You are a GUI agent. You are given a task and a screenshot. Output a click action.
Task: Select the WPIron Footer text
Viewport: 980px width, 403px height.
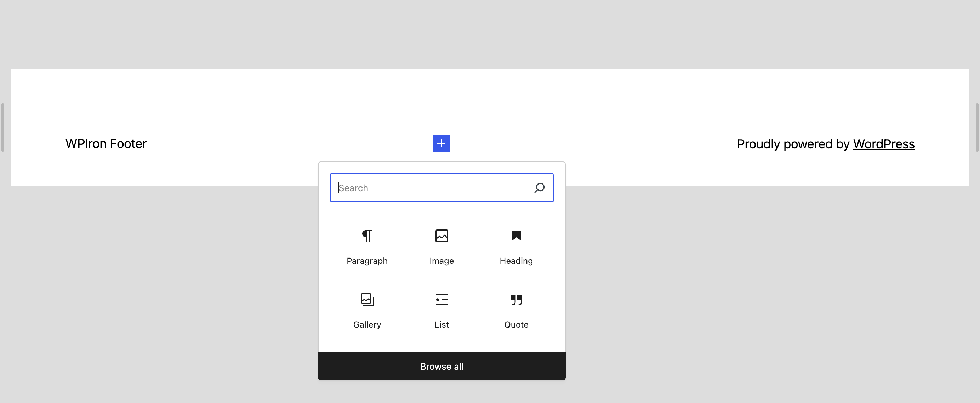point(106,143)
